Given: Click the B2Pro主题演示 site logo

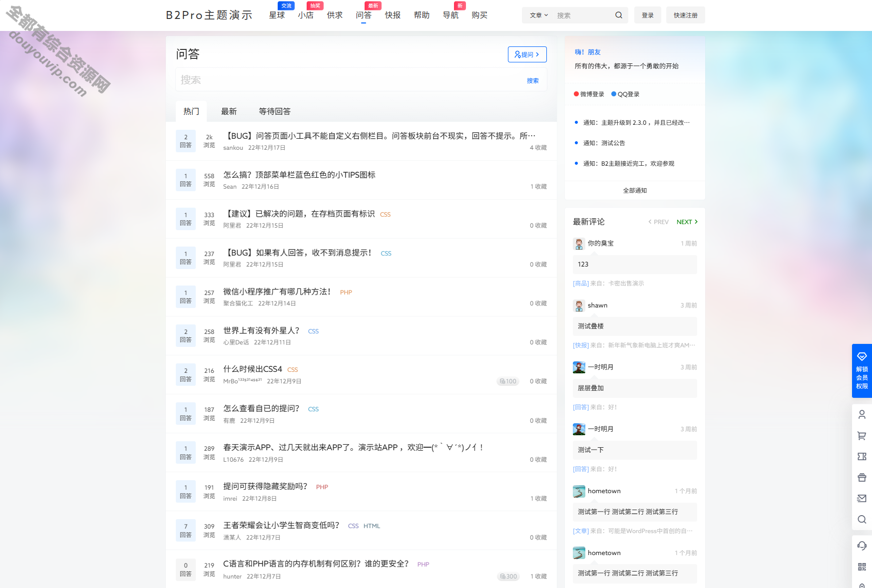Looking at the screenshot, I should [209, 15].
